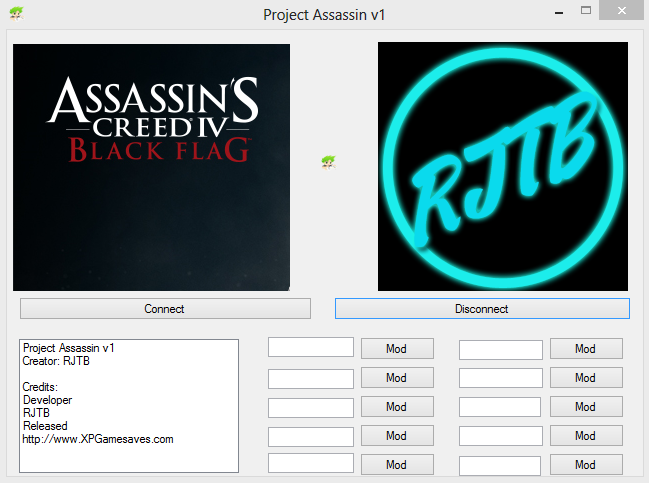Click the app icon in the title bar

(16, 14)
